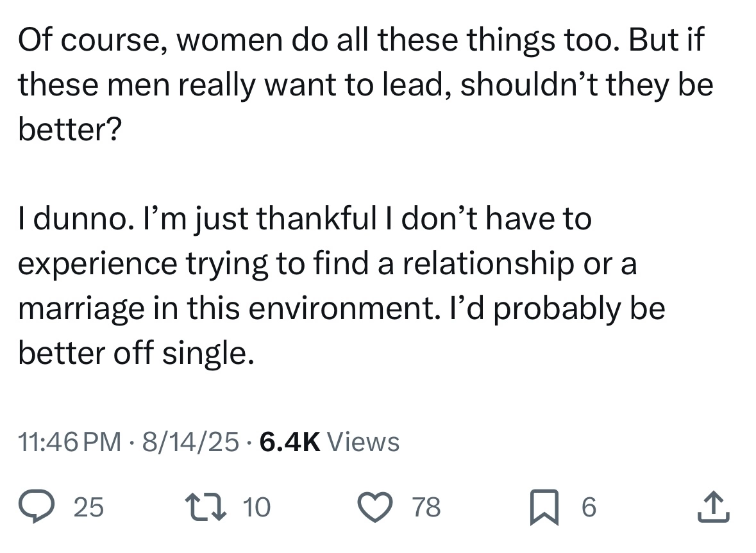Click the repost count 10
The image size is (756, 553).
coord(256,508)
